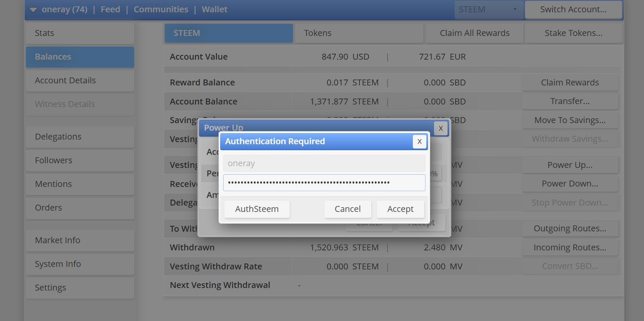Viewport: 644px width, 321px height.
Task: Select Stats in the sidebar
Action: 80,33
